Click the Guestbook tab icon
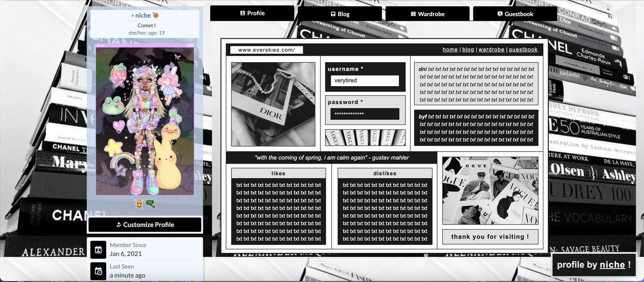Screen dimensions: 644x282 500,14
